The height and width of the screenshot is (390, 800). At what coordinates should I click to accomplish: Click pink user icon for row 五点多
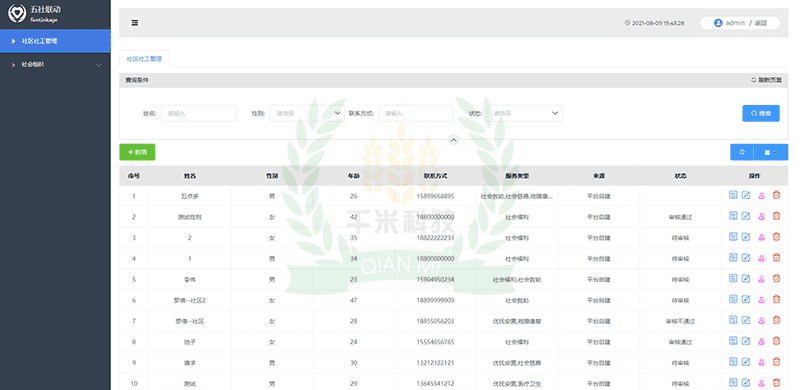coord(761,196)
